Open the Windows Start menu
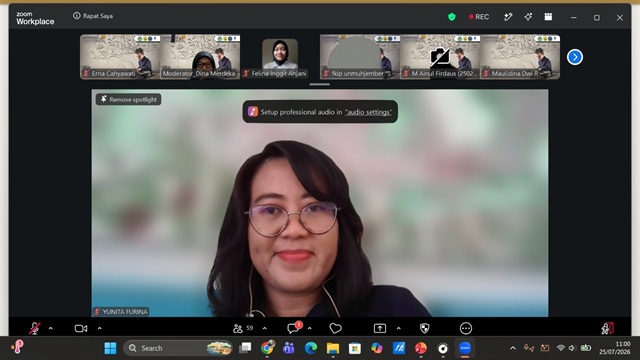The image size is (640, 360). pyautogui.click(x=110, y=348)
